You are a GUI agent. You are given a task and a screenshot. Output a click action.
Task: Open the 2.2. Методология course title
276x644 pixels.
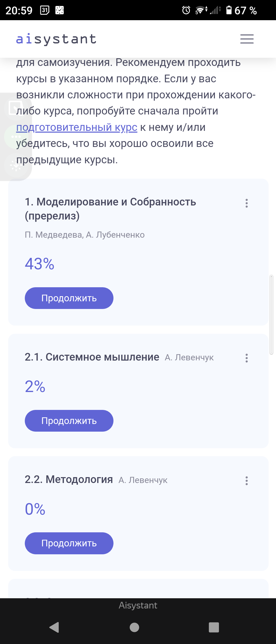[69, 479]
